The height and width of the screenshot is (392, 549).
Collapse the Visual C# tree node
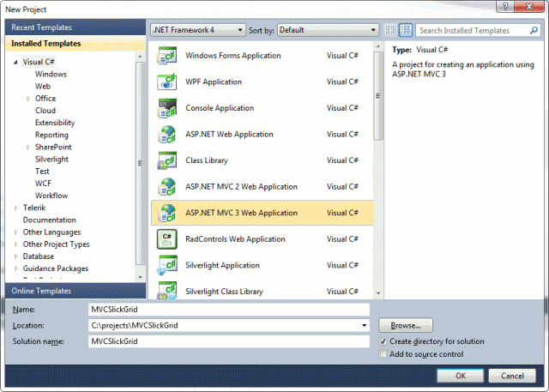coord(15,63)
